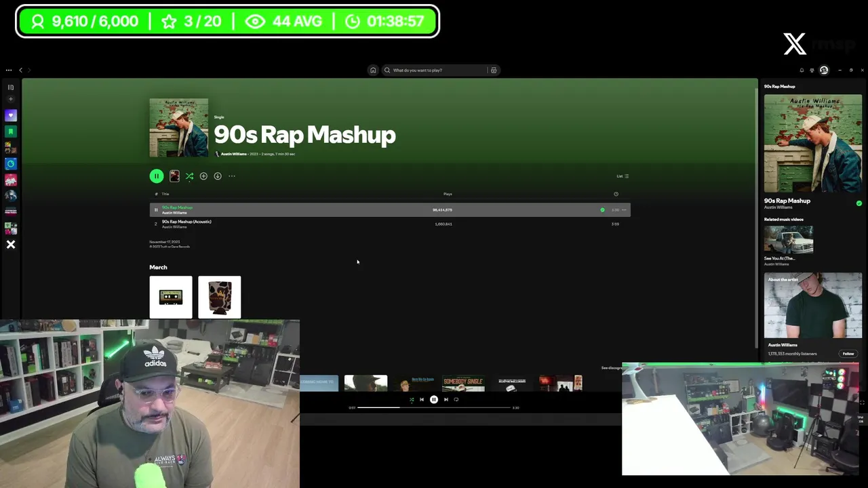Toggle repeat in the bottom player
868x488 pixels.
(x=456, y=400)
